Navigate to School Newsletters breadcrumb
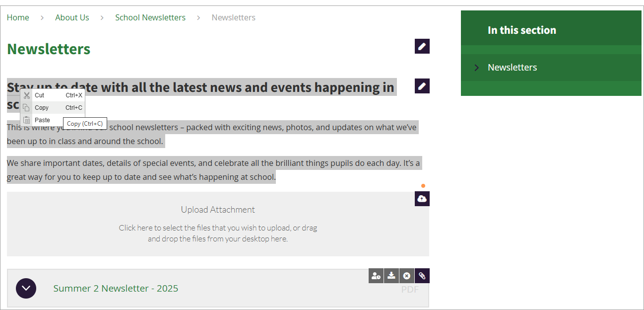The image size is (644, 310). click(150, 17)
